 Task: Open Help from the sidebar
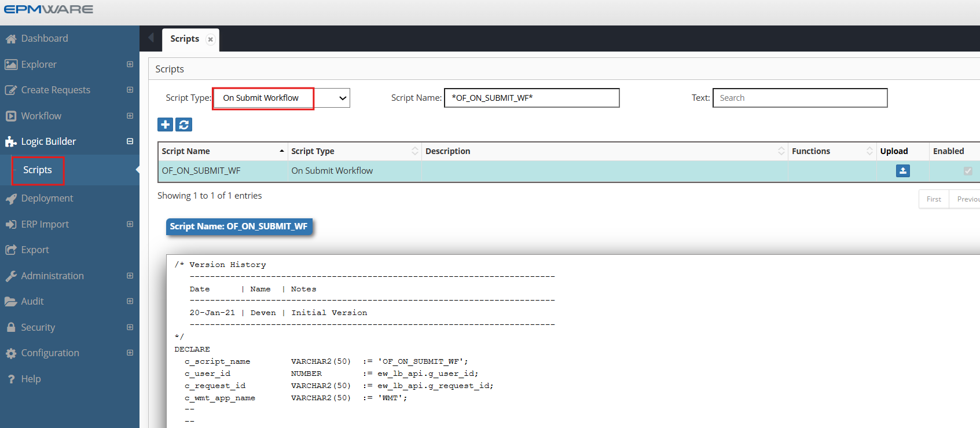tap(31, 379)
